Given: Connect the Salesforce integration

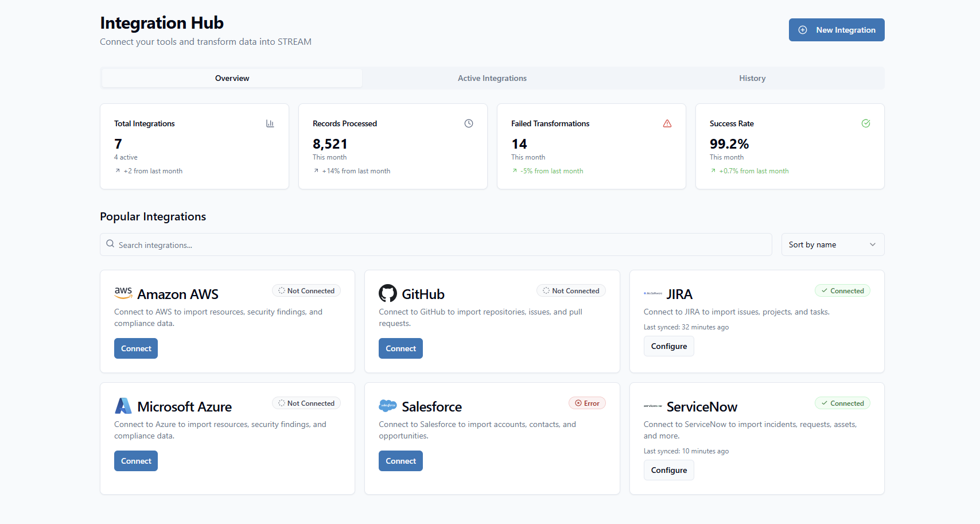Looking at the screenshot, I should click(400, 461).
